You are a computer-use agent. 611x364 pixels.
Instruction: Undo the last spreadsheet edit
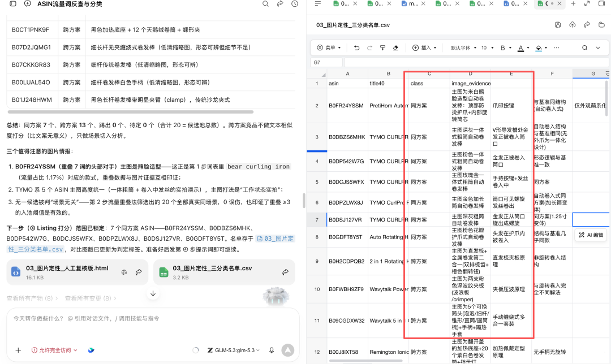coord(356,47)
